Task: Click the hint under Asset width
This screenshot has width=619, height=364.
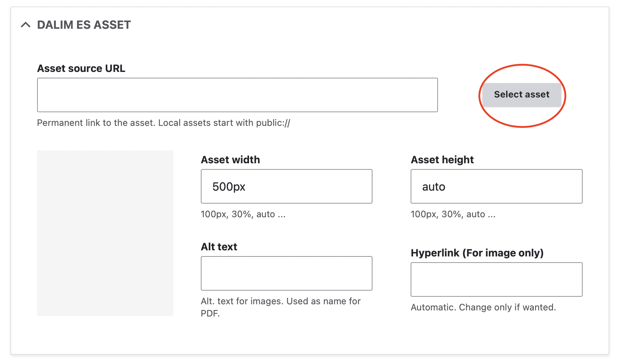Action: [243, 214]
